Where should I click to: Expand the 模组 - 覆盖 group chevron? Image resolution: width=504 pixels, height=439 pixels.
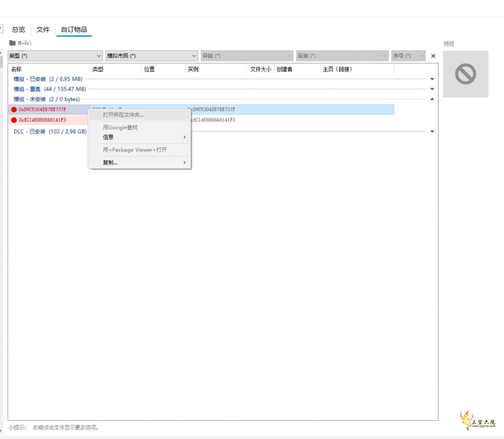pyautogui.click(x=432, y=89)
